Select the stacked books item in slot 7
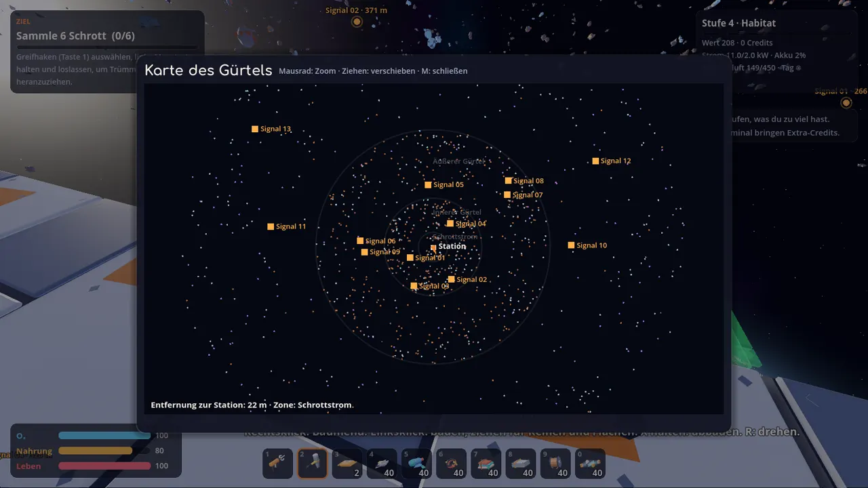Viewport: 868px width, 488px height. pyautogui.click(x=486, y=464)
